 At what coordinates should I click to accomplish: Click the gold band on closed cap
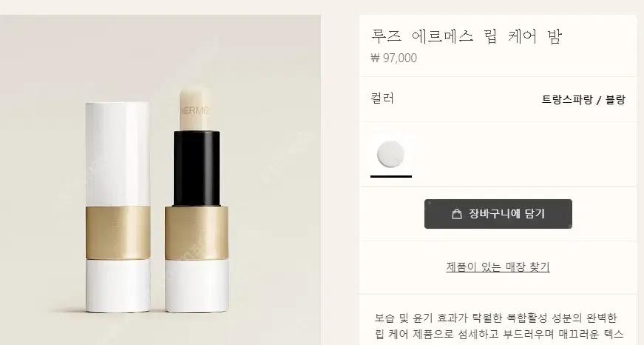click(x=118, y=232)
